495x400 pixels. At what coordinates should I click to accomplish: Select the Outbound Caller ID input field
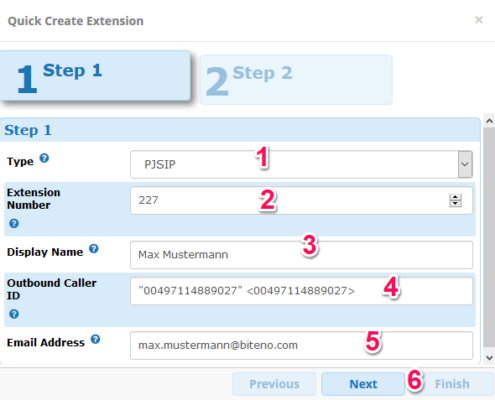tap(301, 291)
